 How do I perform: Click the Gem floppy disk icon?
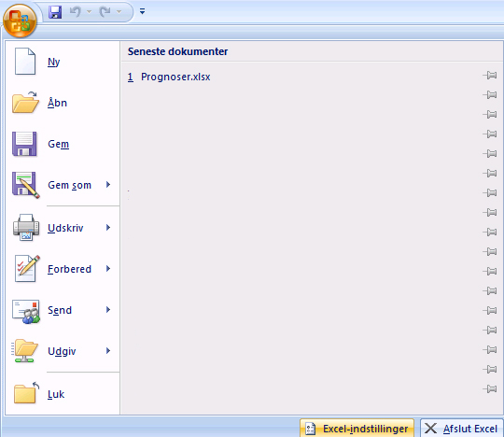pyautogui.click(x=24, y=144)
